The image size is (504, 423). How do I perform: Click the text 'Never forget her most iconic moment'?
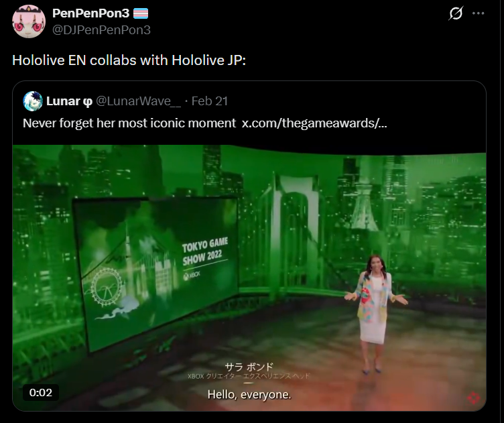[x=129, y=123]
